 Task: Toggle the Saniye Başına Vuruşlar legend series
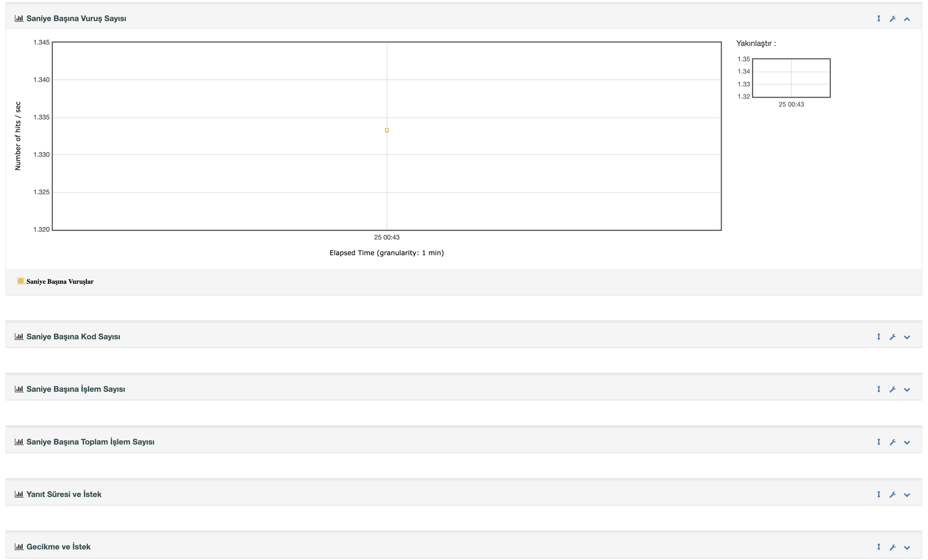(60, 282)
